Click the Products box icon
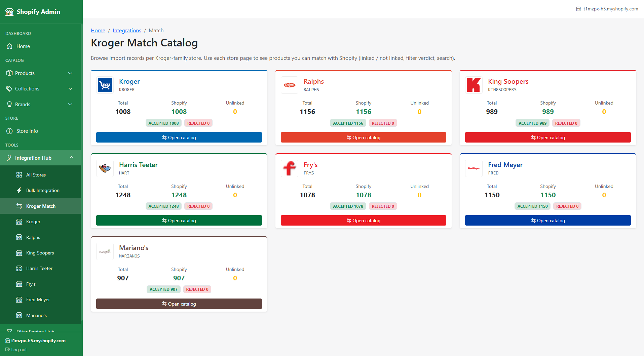This screenshot has height=356, width=644. point(9,73)
